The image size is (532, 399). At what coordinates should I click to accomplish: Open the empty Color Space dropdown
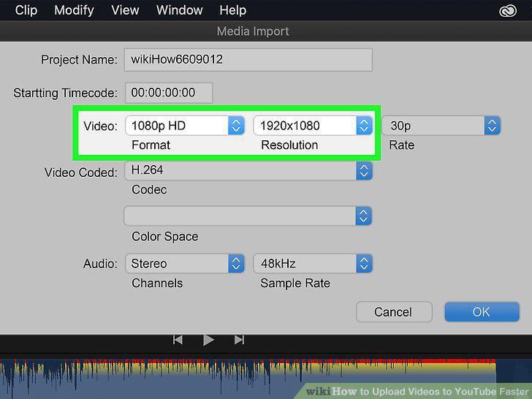248,216
